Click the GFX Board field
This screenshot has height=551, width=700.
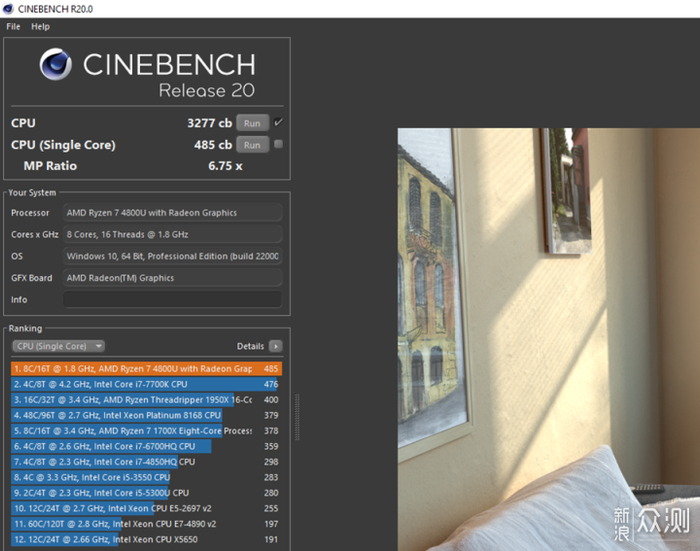point(172,278)
